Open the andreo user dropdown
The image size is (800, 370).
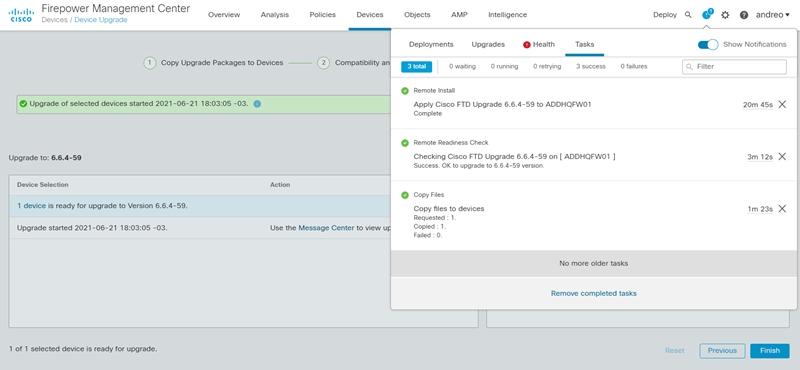click(x=772, y=15)
